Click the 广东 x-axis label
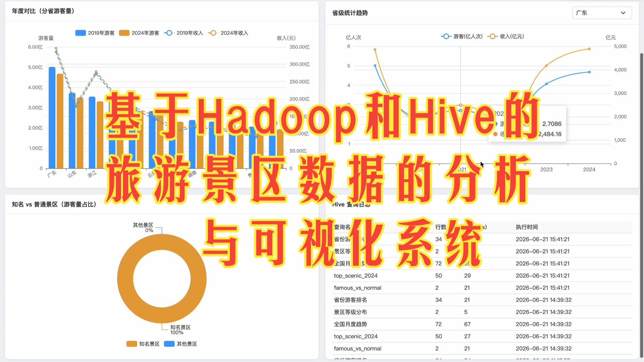 pos(52,174)
